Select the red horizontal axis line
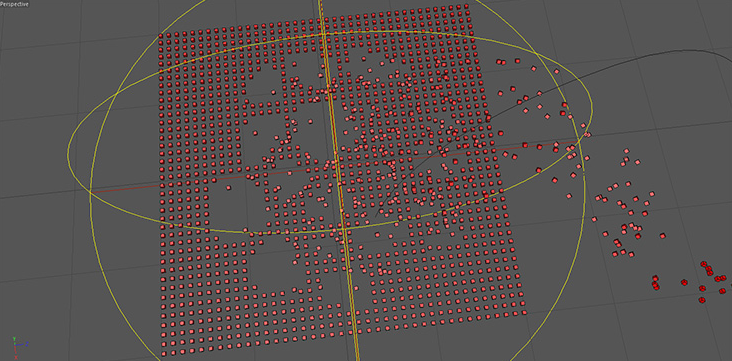Viewport: 732px width, 361px height. pos(334,166)
